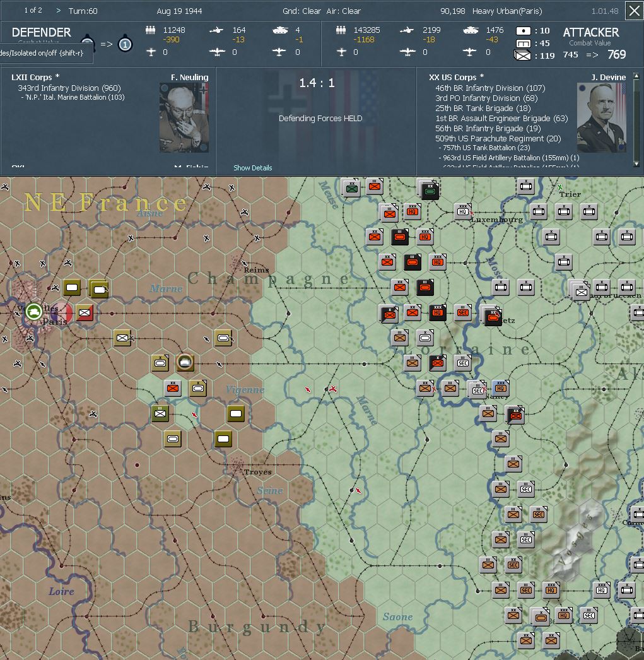This screenshot has height=660, width=644.
Task: Open the 'N.P.' Ital. Marine Battalion entry
Action: (73, 97)
